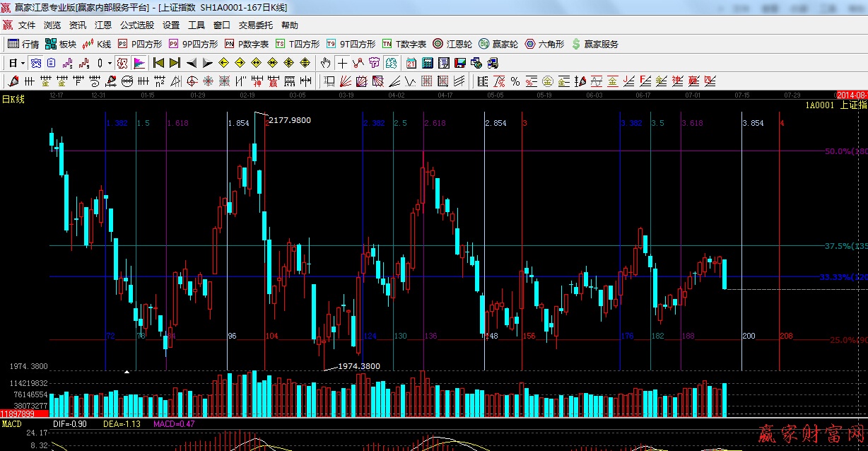Open the 江恩 menu
868x451 pixels.
coord(103,25)
